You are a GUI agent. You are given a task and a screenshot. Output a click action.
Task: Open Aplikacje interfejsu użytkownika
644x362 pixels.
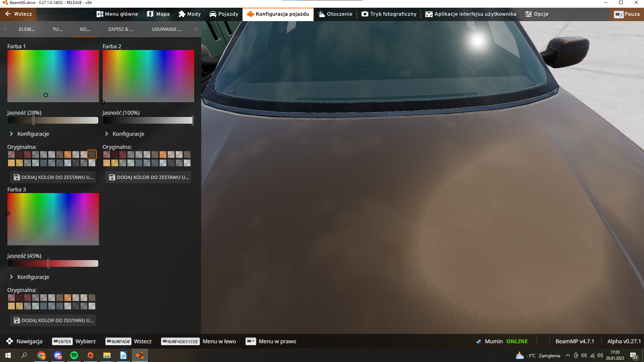471,14
